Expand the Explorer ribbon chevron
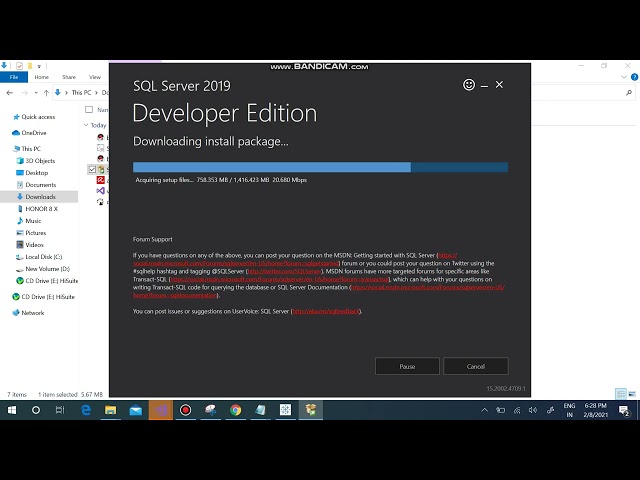This screenshot has height=480, width=640. [624, 77]
